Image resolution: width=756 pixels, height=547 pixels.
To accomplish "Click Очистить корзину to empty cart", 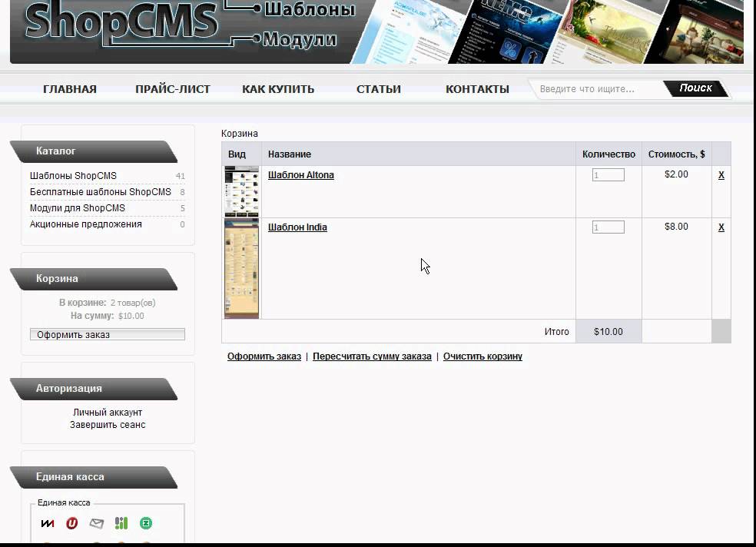I will click(x=482, y=356).
